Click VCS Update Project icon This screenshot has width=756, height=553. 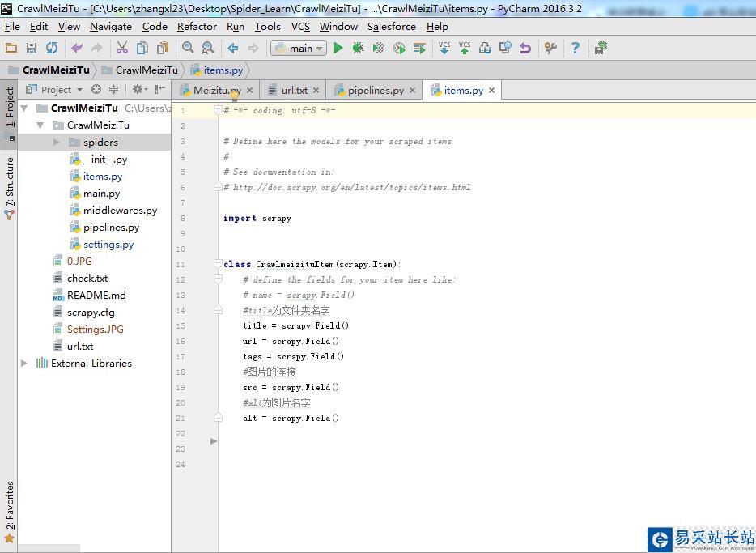[444, 48]
